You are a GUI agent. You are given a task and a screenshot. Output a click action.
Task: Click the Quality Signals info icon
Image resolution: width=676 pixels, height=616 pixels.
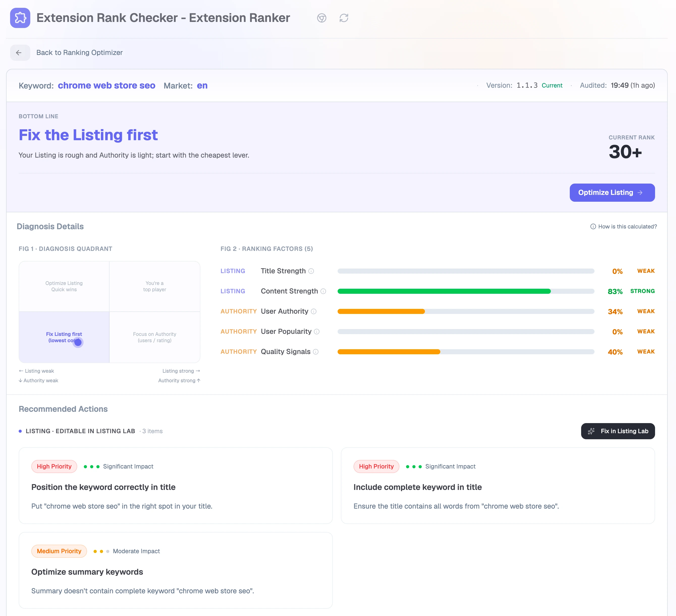[315, 351]
